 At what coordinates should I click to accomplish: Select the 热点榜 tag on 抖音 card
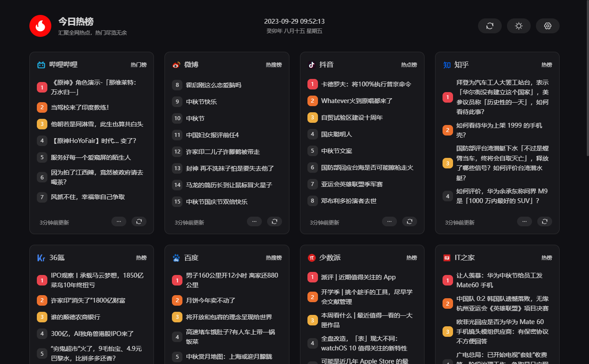click(x=409, y=65)
